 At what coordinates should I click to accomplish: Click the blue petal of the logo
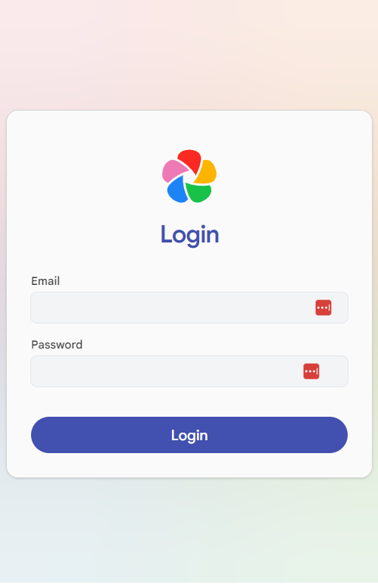click(177, 190)
